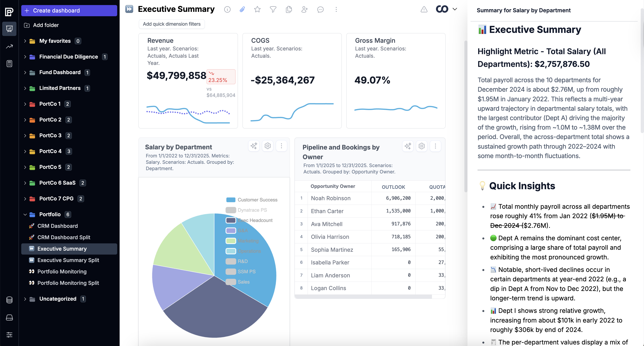
Task: Select Portfolio Monitoring Split dashboard
Action: click(x=68, y=283)
